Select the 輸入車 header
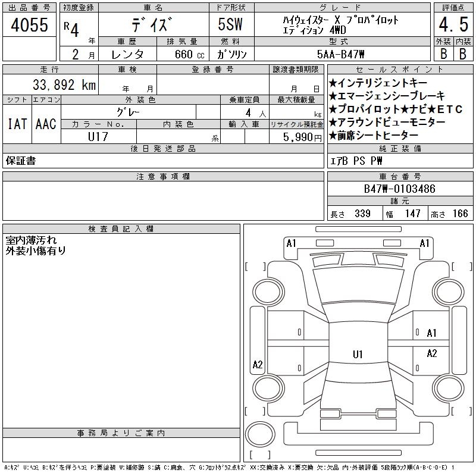476x476 pixels. click(x=245, y=124)
